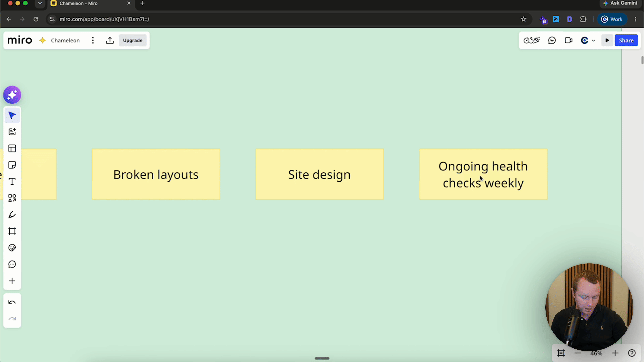Expand the tab search chevron dropdown

click(x=40, y=3)
